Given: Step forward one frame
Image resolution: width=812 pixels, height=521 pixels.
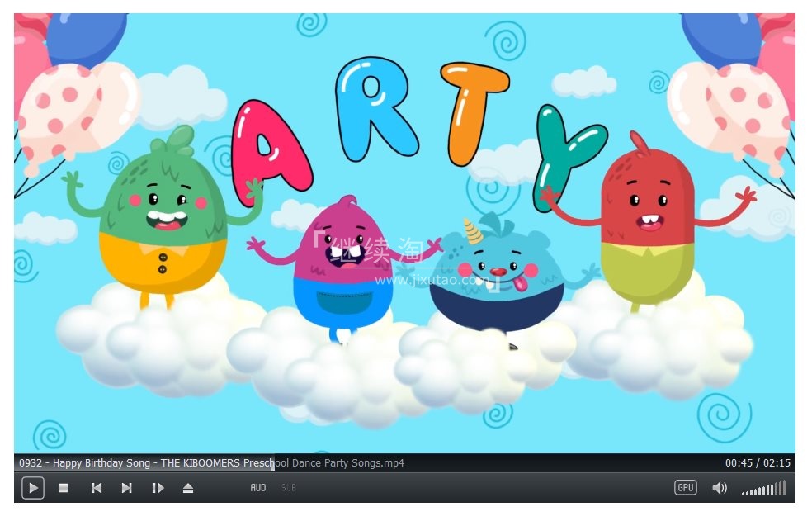Looking at the screenshot, I should [158, 488].
